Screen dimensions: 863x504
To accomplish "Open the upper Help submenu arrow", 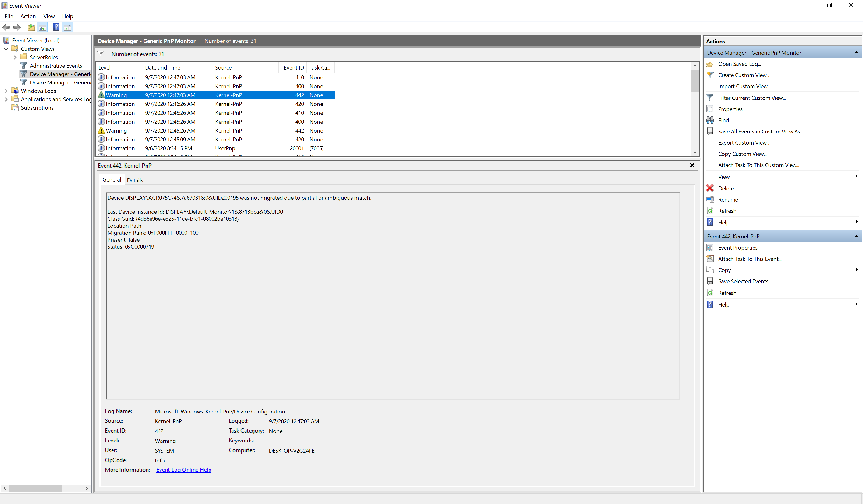I will pyautogui.click(x=856, y=222).
